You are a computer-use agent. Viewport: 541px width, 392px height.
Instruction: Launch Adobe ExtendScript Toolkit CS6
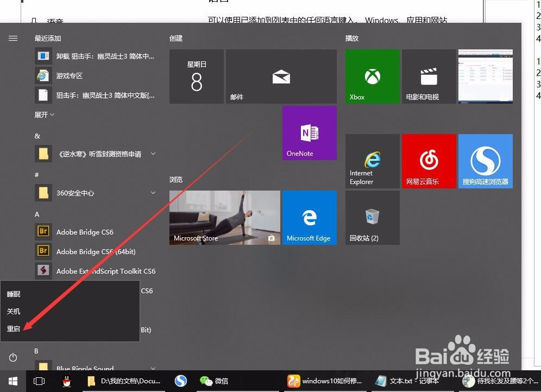click(96, 271)
